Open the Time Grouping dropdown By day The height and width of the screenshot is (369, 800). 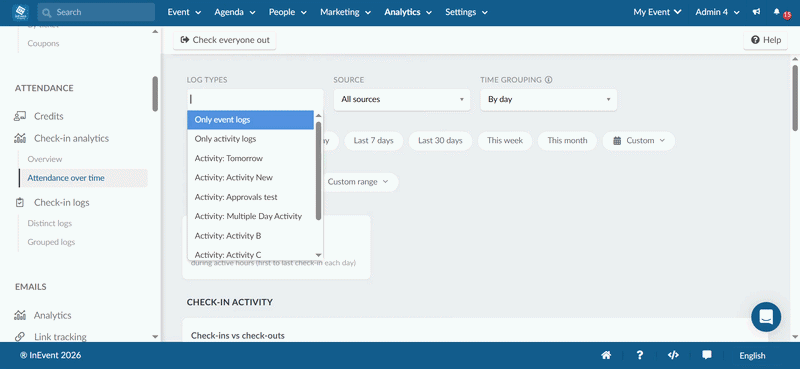click(548, 100)
